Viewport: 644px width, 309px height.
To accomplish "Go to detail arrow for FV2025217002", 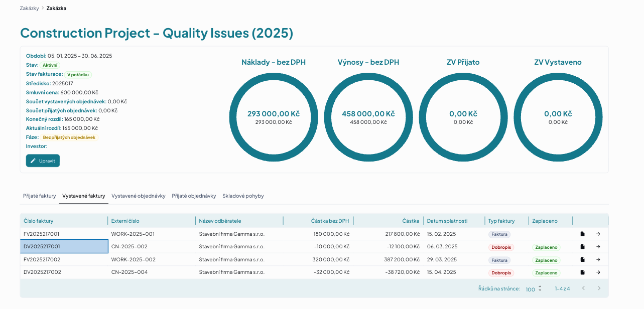I will 598,260.
